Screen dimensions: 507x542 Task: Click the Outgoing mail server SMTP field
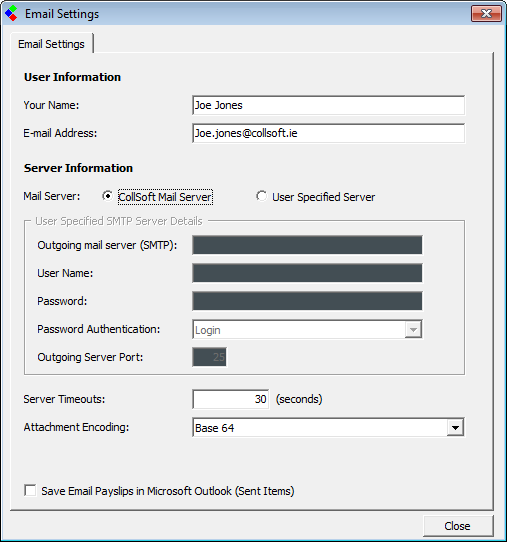(x=307, y=245)
